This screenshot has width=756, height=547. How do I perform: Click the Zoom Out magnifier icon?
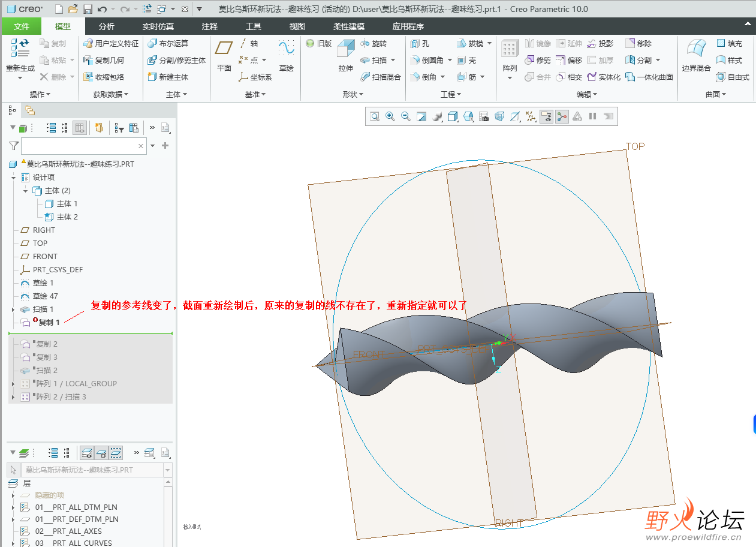(406, 116)
